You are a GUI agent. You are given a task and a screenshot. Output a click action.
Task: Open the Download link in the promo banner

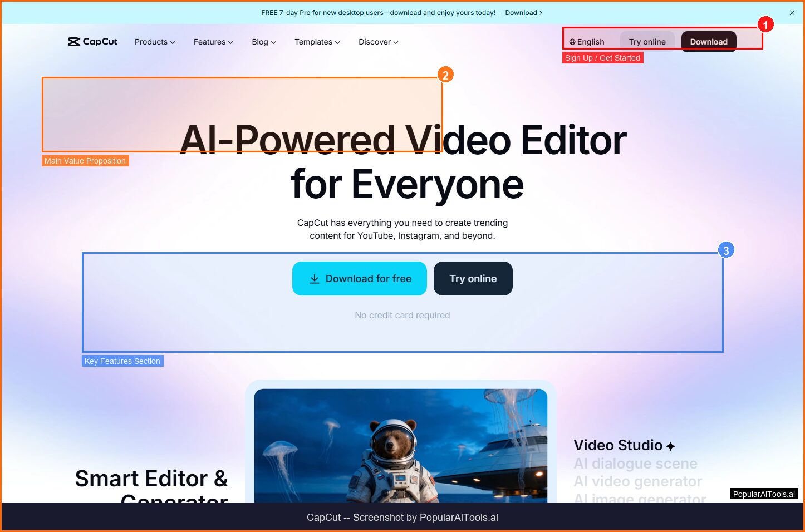(521, 12)
